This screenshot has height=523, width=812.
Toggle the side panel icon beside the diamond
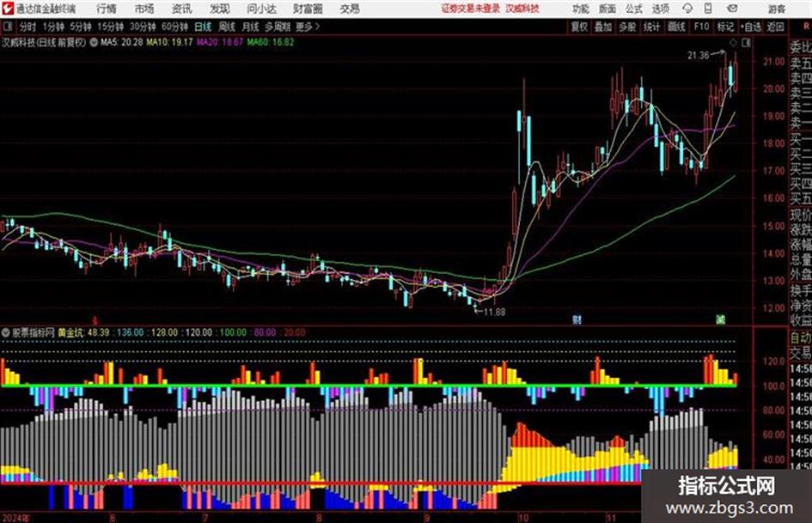coord(746,43)
